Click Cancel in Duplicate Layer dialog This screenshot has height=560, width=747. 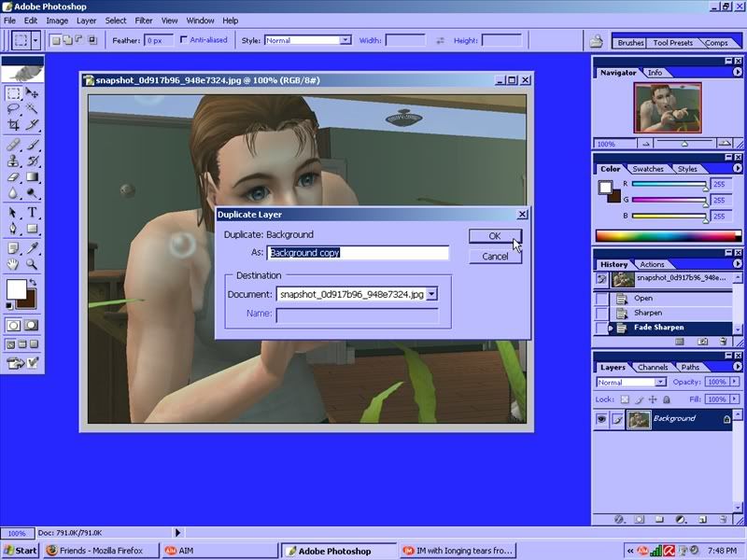(x=495, y=256)
